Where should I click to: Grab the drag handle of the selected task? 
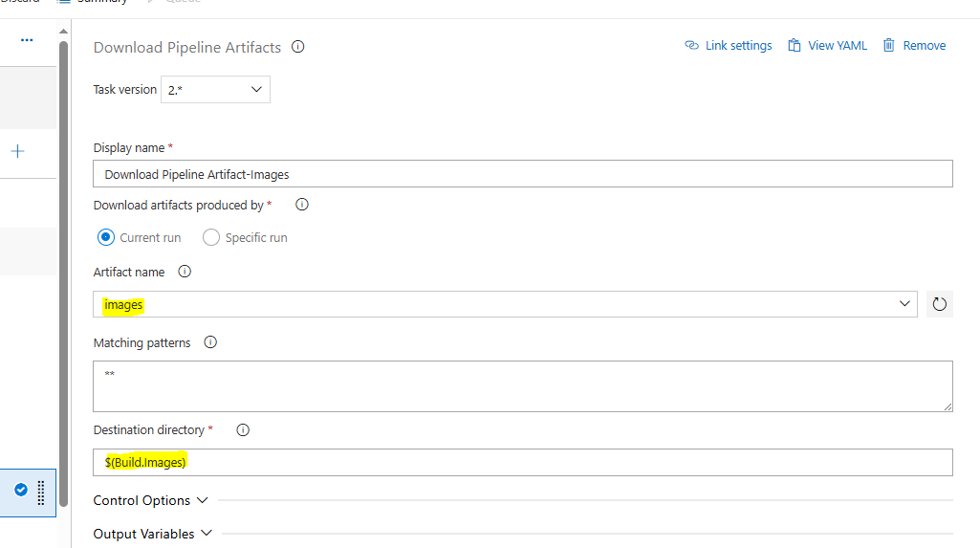(x=40, y=493)
